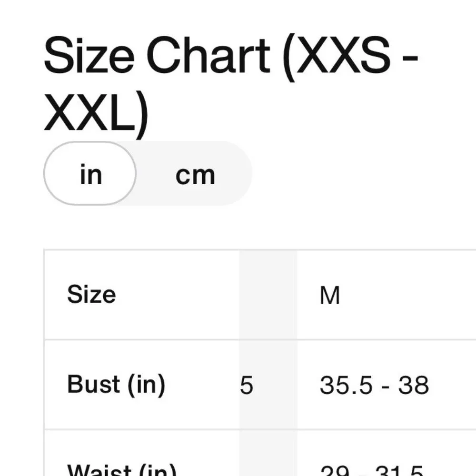Select the 'in' inches unit option
The image size is (476, 476).
(90, 174)
